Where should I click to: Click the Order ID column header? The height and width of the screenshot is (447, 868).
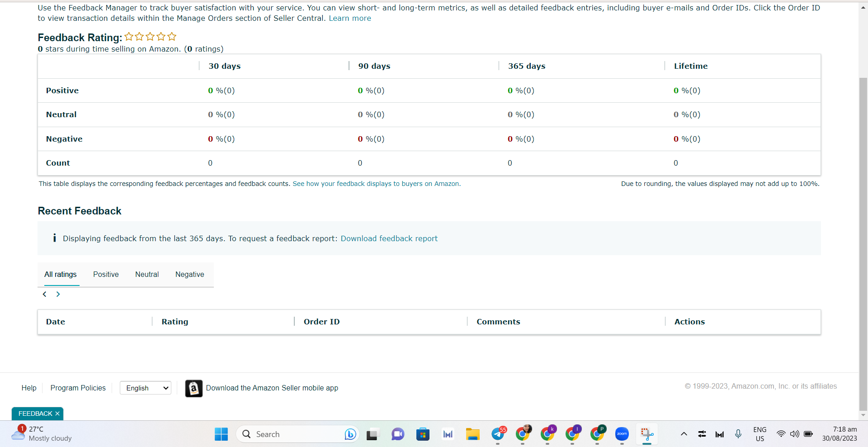coord(321,322)
